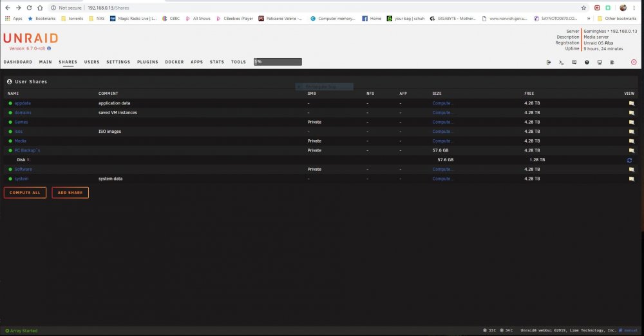Browse the Media share folder icon
Image resolution: width=644 pixels, height=336 pixels.
pos(631,141)
